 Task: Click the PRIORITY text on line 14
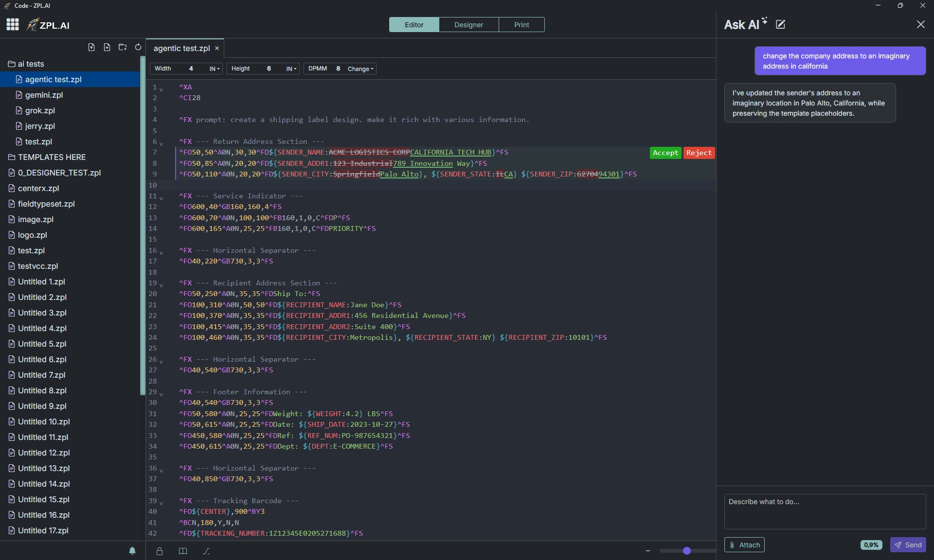coord(346,228)
